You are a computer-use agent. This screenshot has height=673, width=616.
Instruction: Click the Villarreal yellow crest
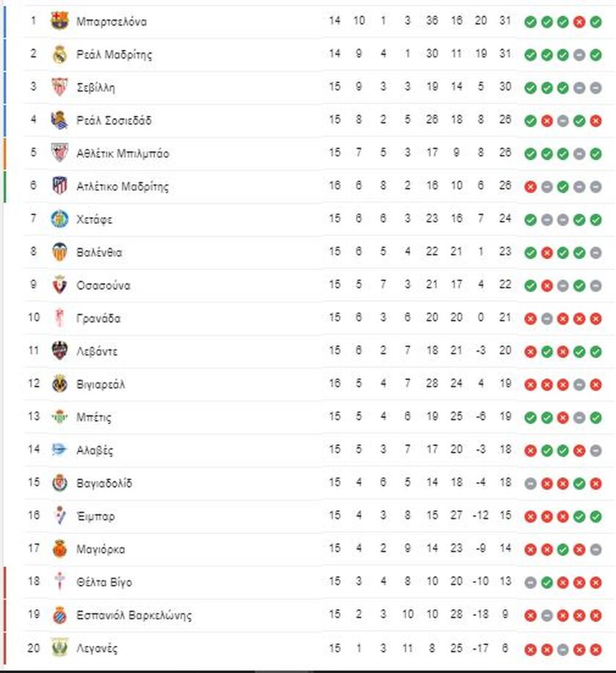[59, 384]
